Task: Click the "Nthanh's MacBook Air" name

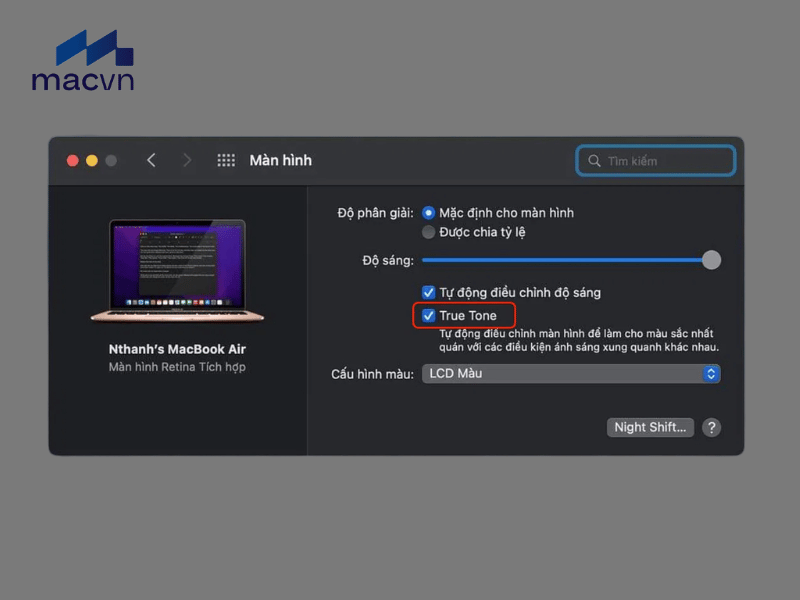Action: [x=177, y=349]
